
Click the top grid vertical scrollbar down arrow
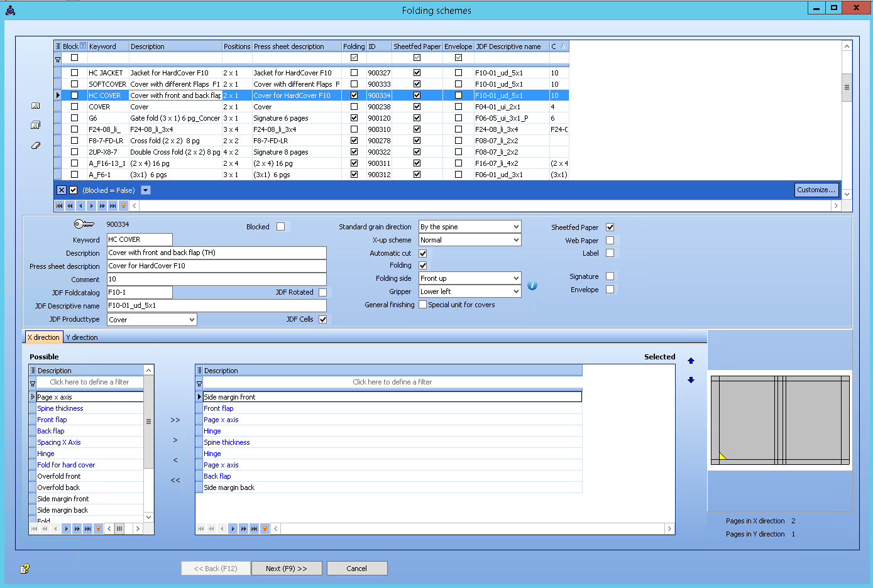click(847, 194)
